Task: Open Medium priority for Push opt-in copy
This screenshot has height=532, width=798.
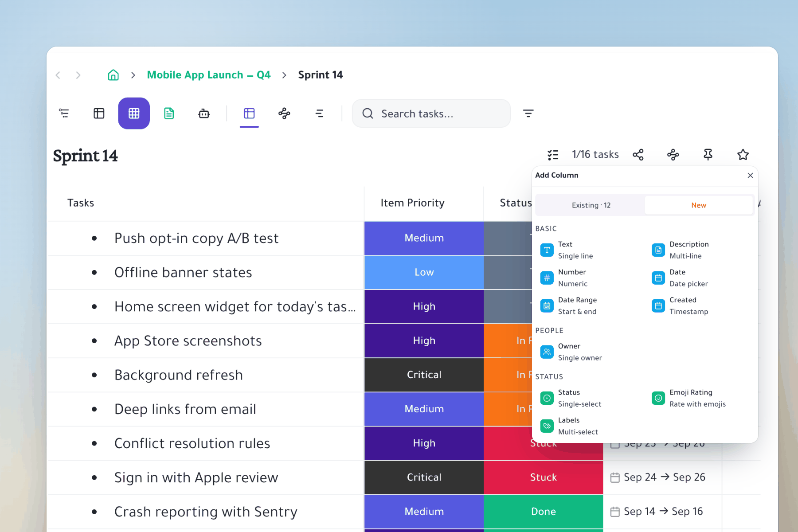Action: (x=424, y=238)
